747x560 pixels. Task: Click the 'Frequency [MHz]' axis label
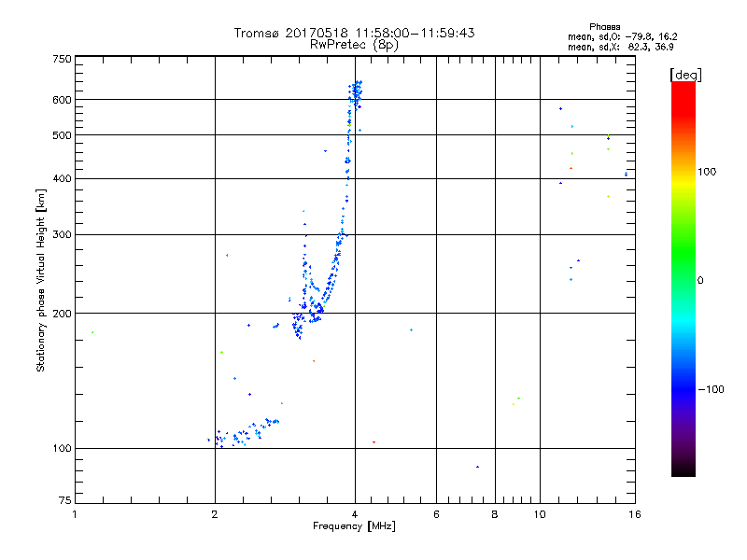[x=354, y=526]
